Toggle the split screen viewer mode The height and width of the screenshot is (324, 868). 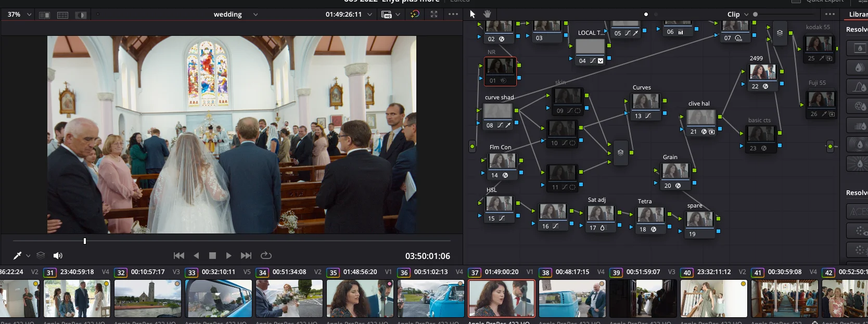point(63,15)
